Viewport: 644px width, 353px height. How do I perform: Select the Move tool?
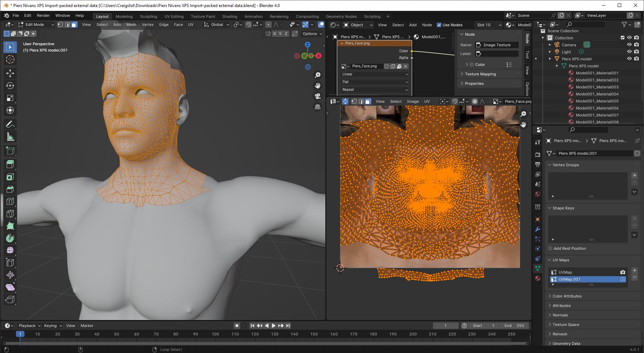coord(10,73)
